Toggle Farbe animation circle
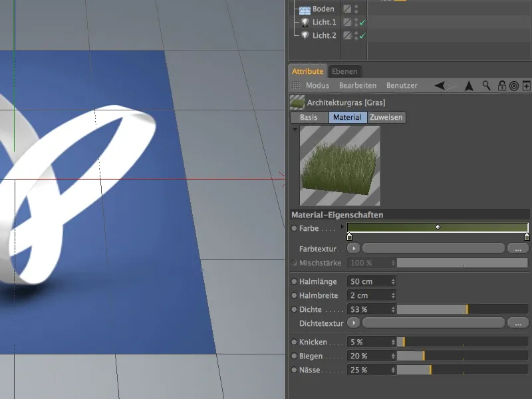532x399 pixels. point(294,228)
